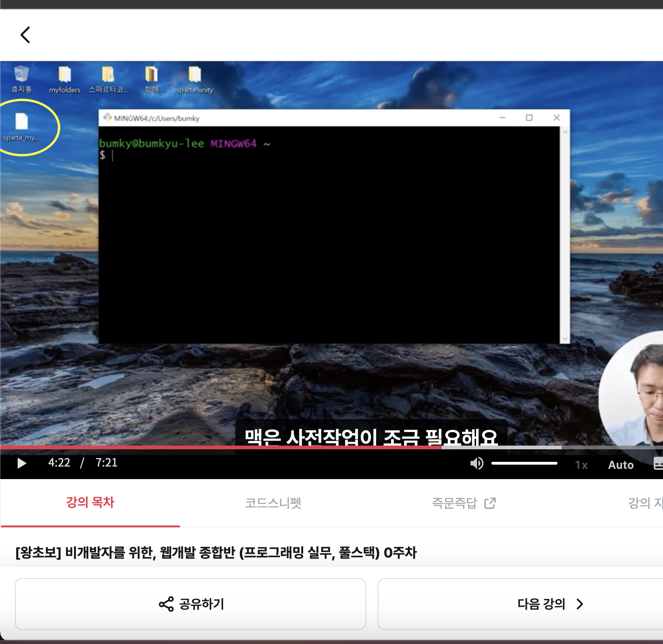Toggle subtitles icon at the right of the controls
The width and height of the screenshot is (663, 644).
pyautogui.click(x=658, y=463)
